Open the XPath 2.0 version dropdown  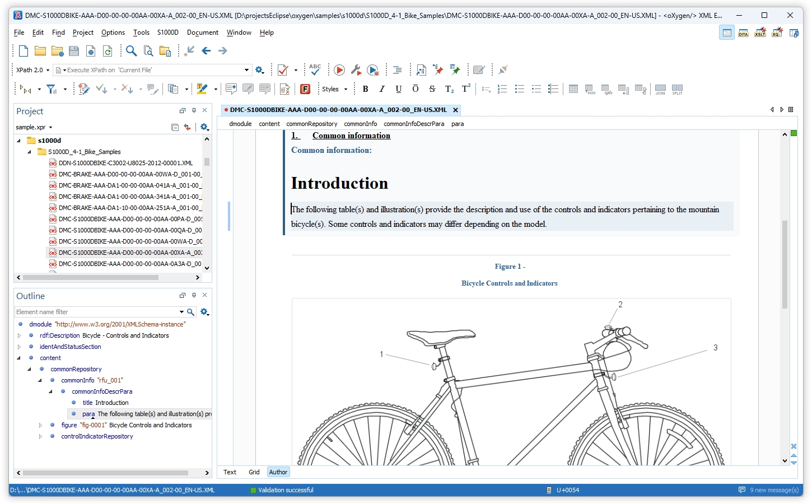coord(47,69)
